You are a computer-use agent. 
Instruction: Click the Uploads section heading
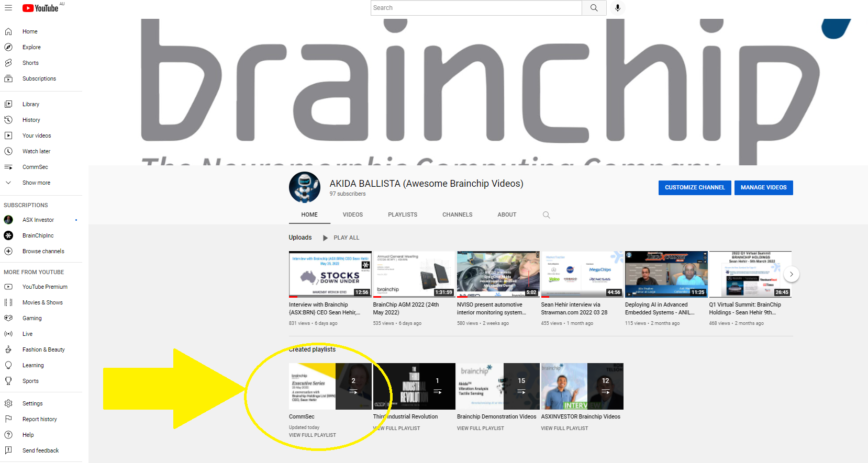(300, 238)
